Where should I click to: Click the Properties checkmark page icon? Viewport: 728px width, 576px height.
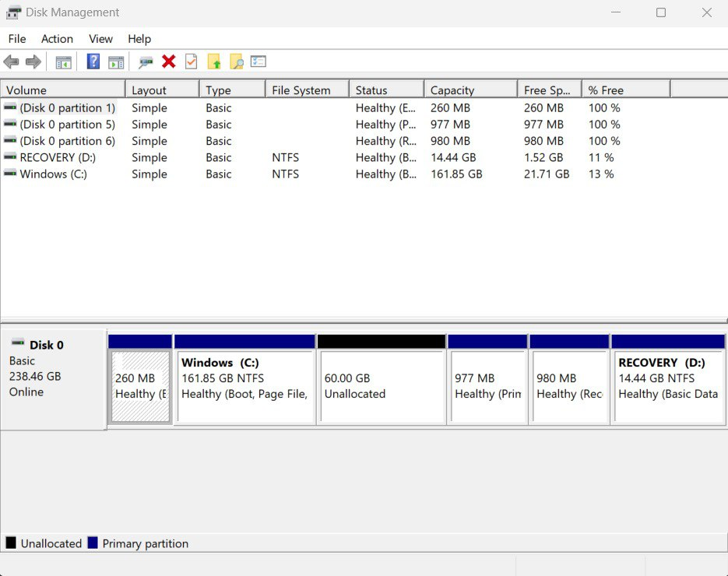[x=191, y=62]
